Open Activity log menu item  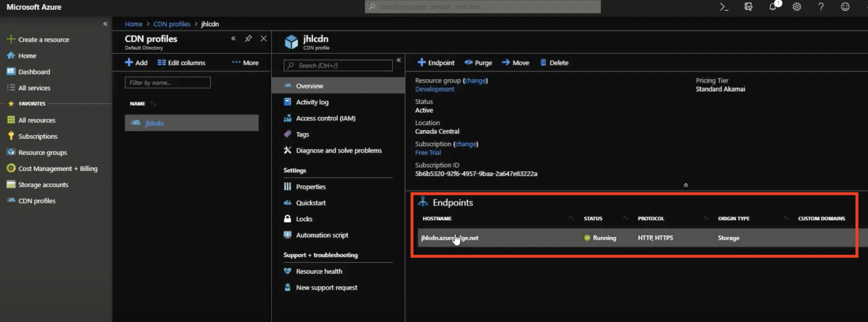[x=312, y=102]
